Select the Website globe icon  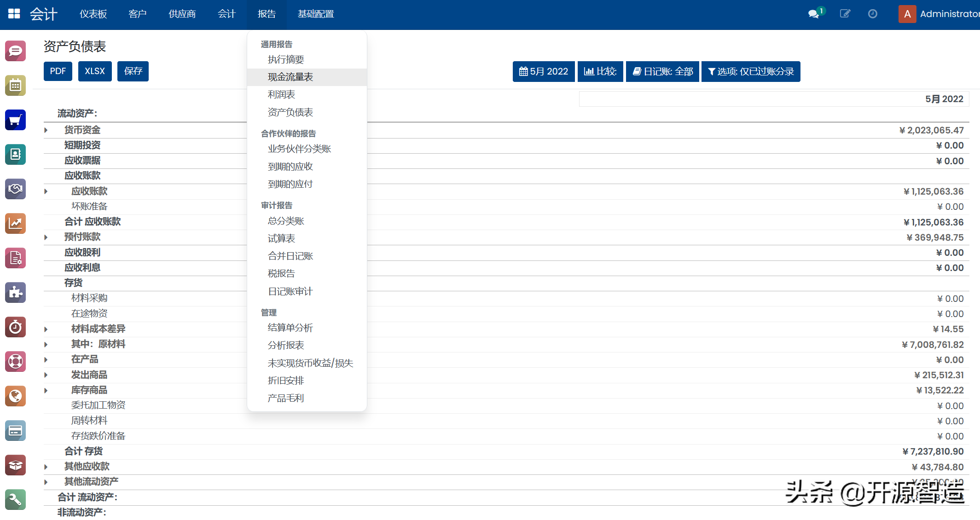tap(15, 396)
